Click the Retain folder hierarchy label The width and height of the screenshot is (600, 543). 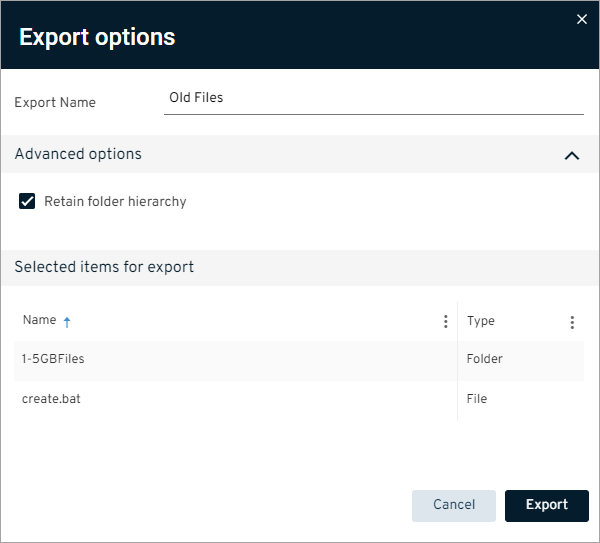pos(115,202)
